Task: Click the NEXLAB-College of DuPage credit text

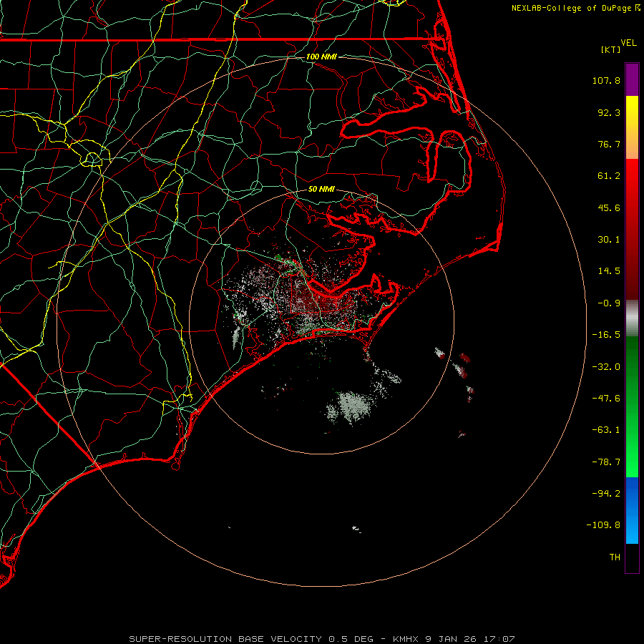Action: tap(571, 8)
